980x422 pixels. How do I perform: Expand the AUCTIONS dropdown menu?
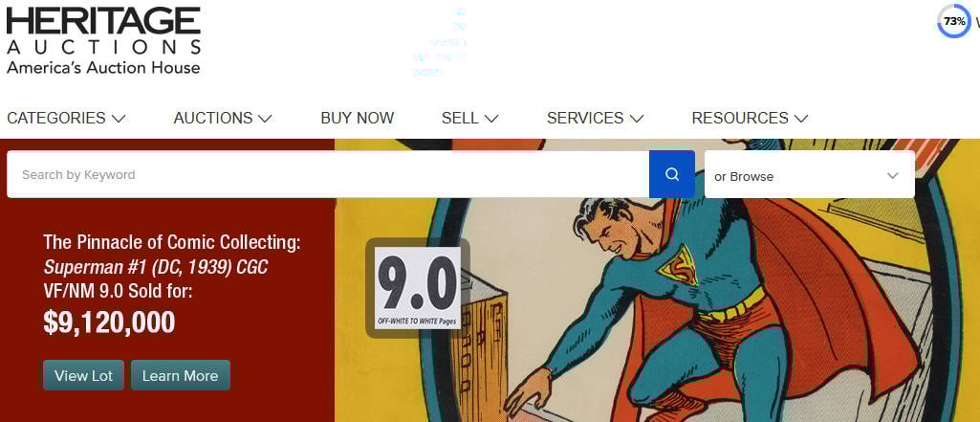tap(223, 118)
